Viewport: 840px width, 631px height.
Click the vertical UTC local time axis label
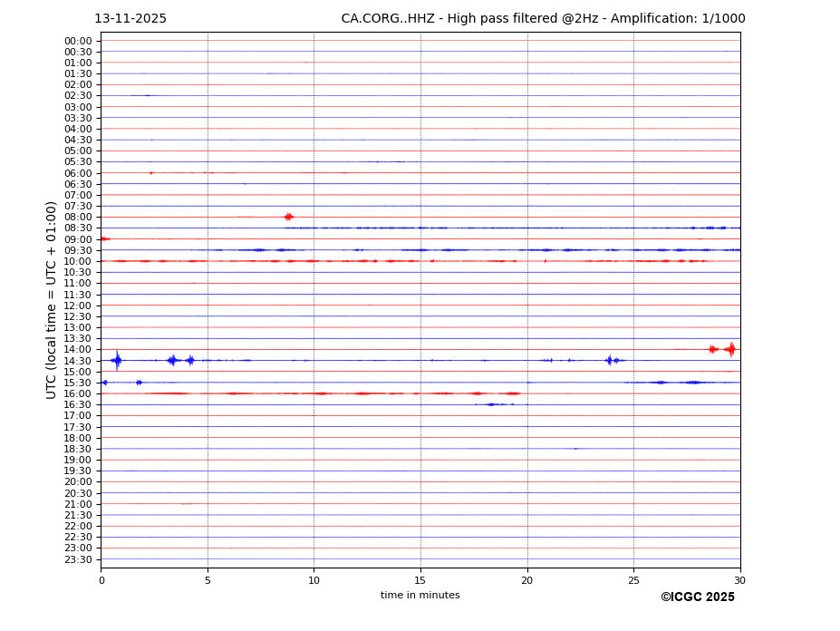(x=53, y=299)
